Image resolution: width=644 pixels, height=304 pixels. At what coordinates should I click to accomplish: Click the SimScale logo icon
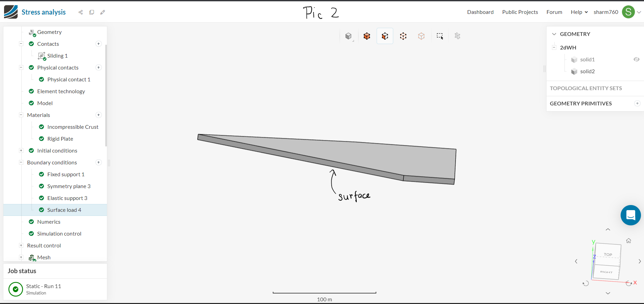(11, 12)
